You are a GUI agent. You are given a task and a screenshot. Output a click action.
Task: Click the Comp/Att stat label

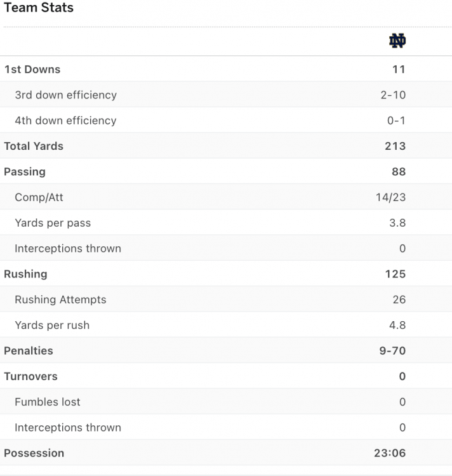tap(39, 197)
